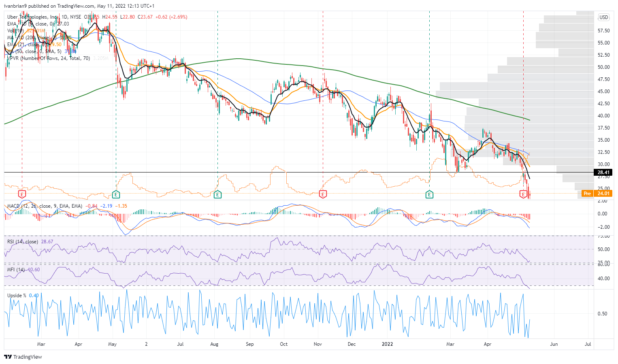
Task: Click the Aug label on the time axis
Action: point(214,344)
